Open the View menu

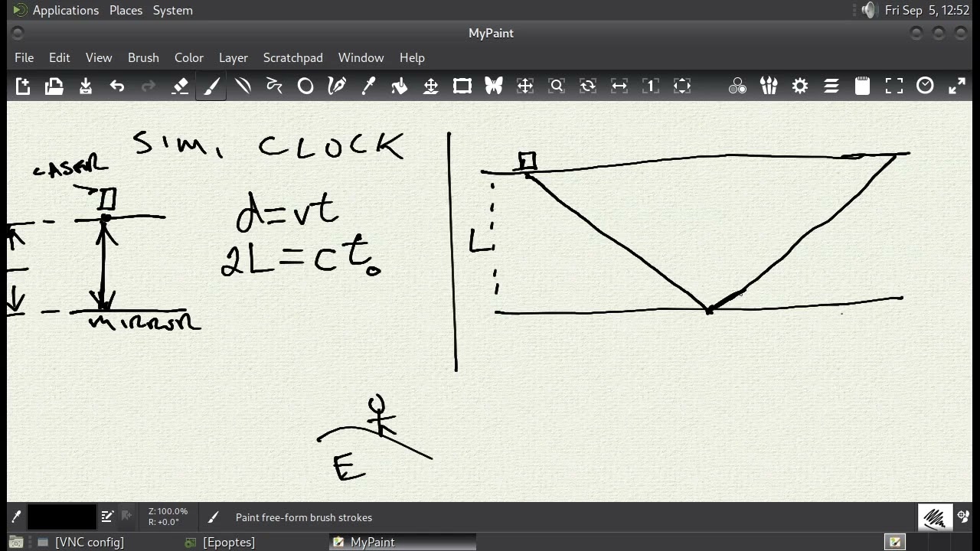(99, 57)
